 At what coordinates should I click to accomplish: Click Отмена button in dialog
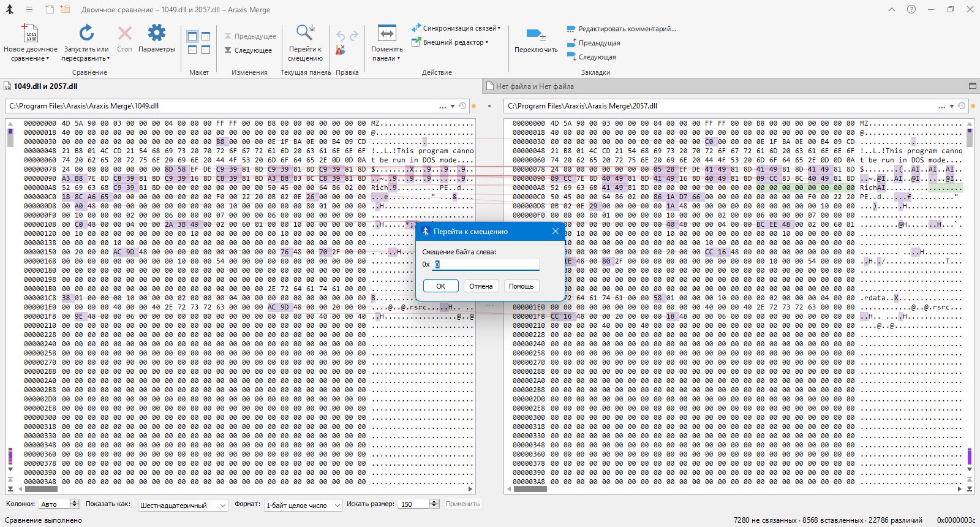pyautogui.click(x=481, y=286)
